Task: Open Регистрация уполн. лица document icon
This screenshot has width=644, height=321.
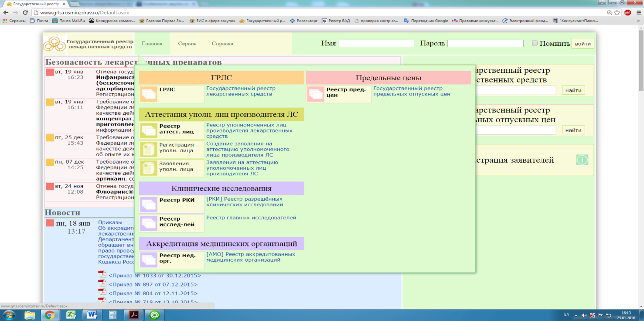Action: pos(148,149)
